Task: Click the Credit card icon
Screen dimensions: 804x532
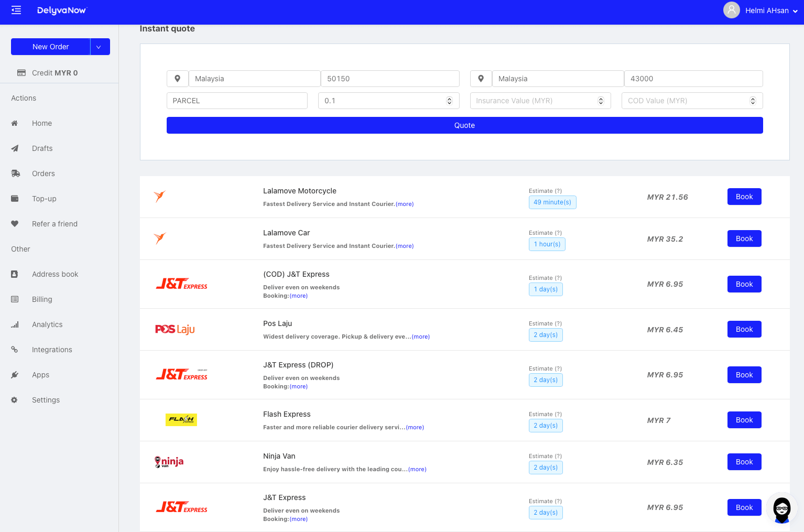Action: [21, 73]
